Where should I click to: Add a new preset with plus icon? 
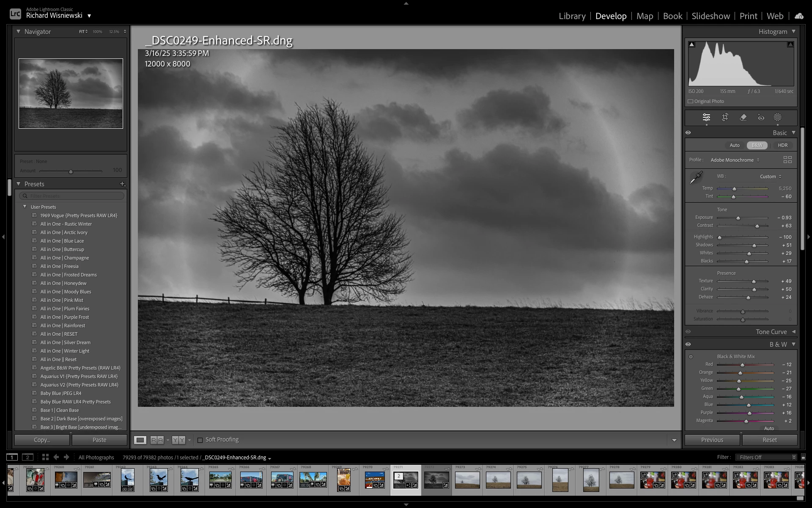pyautogui.click(x=122, y=184)
